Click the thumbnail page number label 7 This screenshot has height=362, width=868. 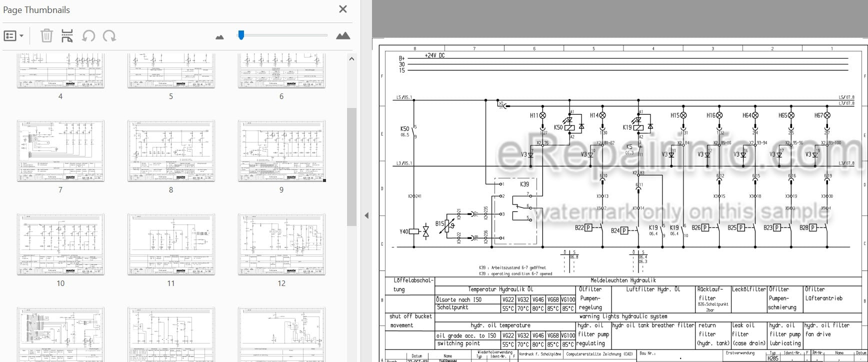click(60, 190)
